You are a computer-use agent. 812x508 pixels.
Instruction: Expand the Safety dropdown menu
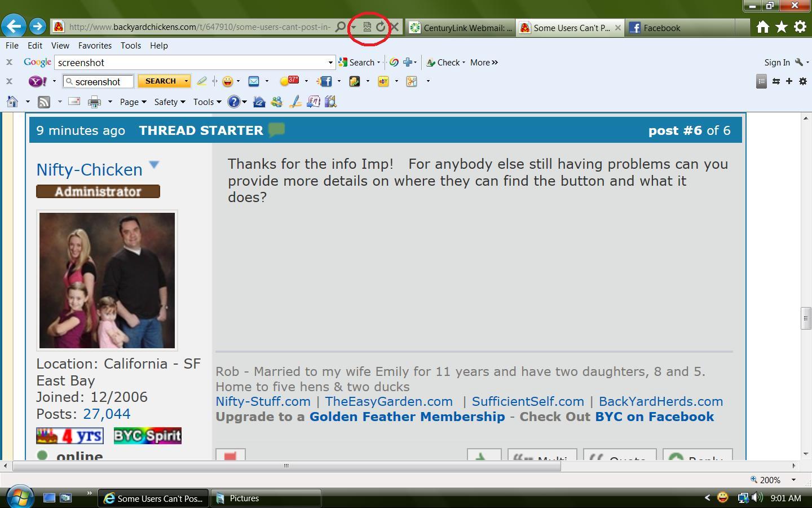tap(169, 102)
